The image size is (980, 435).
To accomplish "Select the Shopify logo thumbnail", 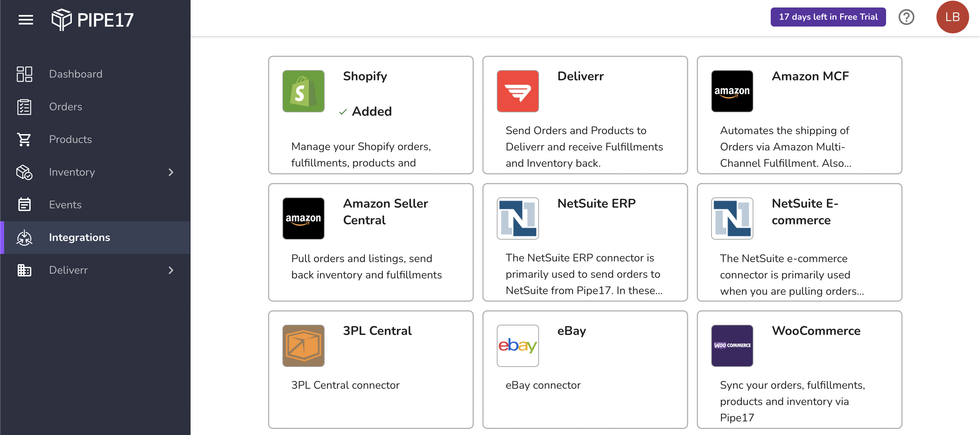I will tap(303, 91).
